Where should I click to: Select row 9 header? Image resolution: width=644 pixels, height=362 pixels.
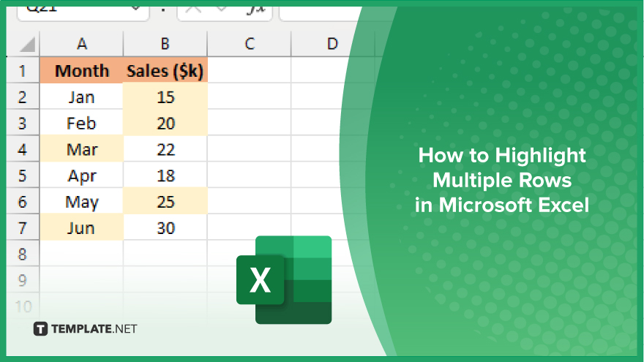23,280
